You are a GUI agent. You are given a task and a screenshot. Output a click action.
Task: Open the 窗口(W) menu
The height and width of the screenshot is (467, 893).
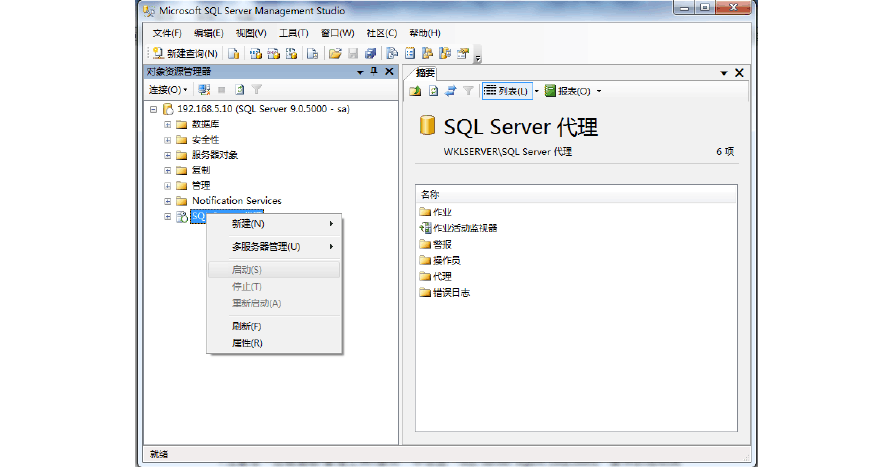pos(337,33)
